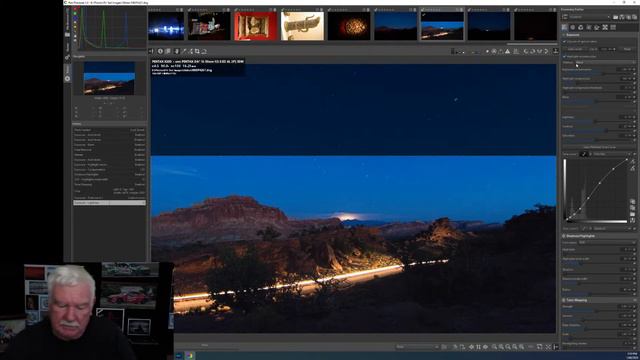Toggle Clip out-of-gamut colors checkbox

pos(564,42)
